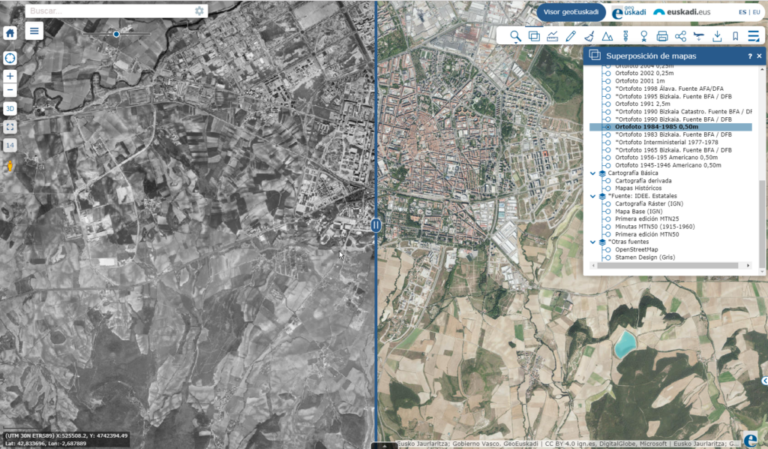
Task: Open the euskadi.eus link
Action: tap(682, 12)
